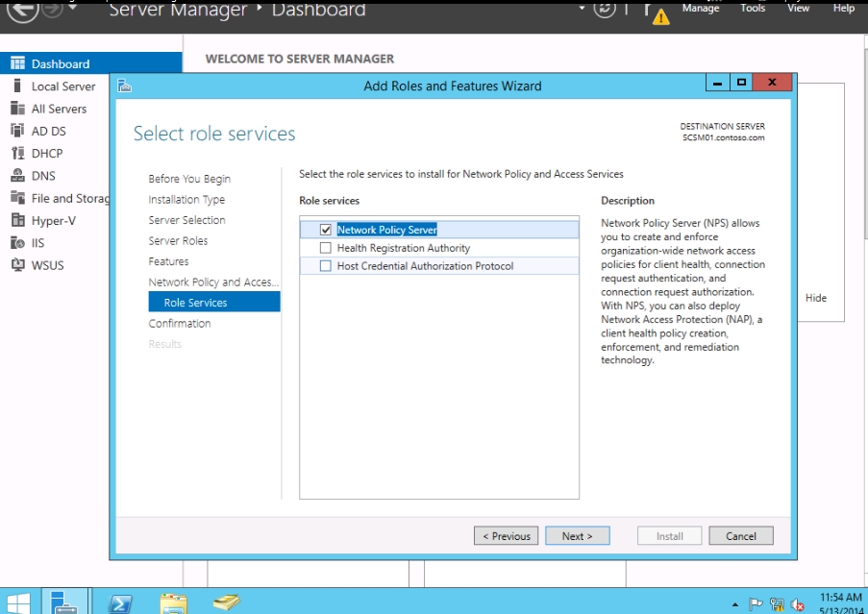Image resolution: width=868 pixels, height=614 pixels.
Task: Click the Next button in wizard
Action: (578, 536)
